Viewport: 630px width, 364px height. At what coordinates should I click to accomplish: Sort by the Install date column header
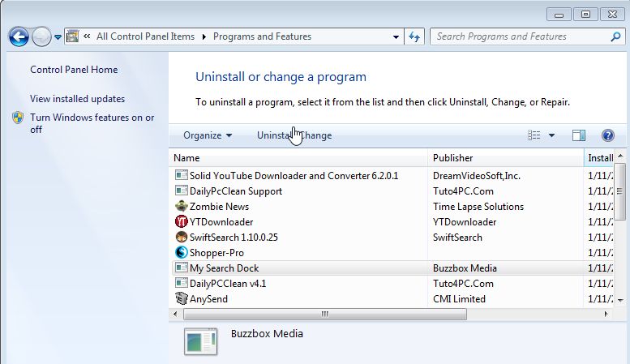pyautogui.click(x=599, y=158)
